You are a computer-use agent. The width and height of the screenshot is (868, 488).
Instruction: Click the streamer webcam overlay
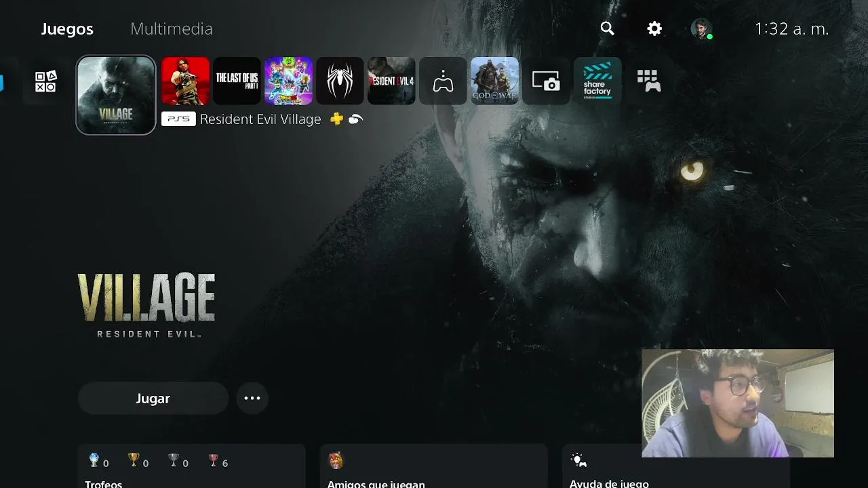pos(738,403)
